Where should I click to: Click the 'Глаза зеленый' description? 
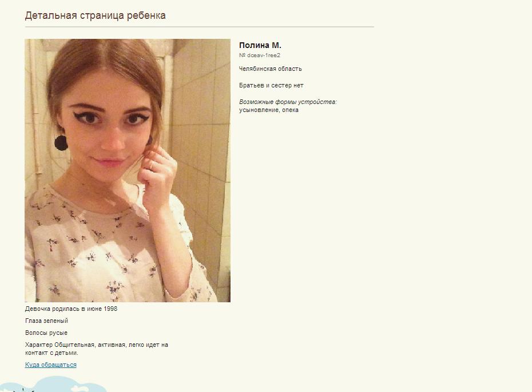coord(46,321)
